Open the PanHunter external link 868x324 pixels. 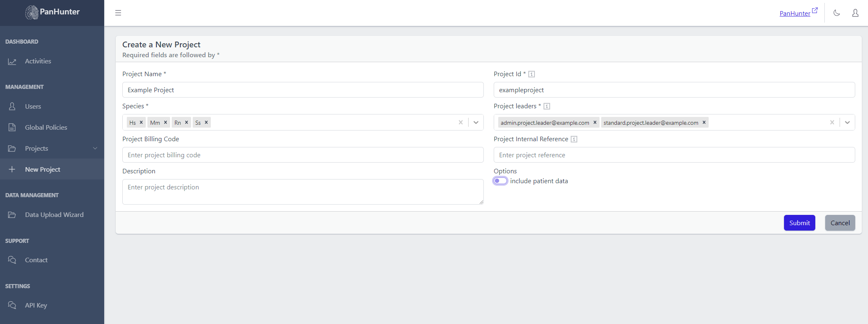tap(798, 13)
